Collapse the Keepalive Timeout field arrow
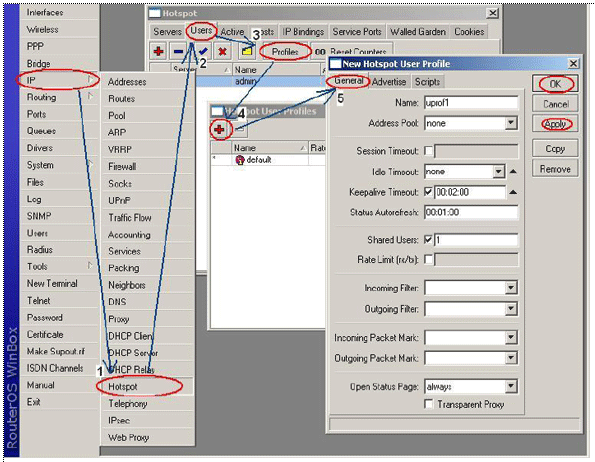 click(513, 192)
